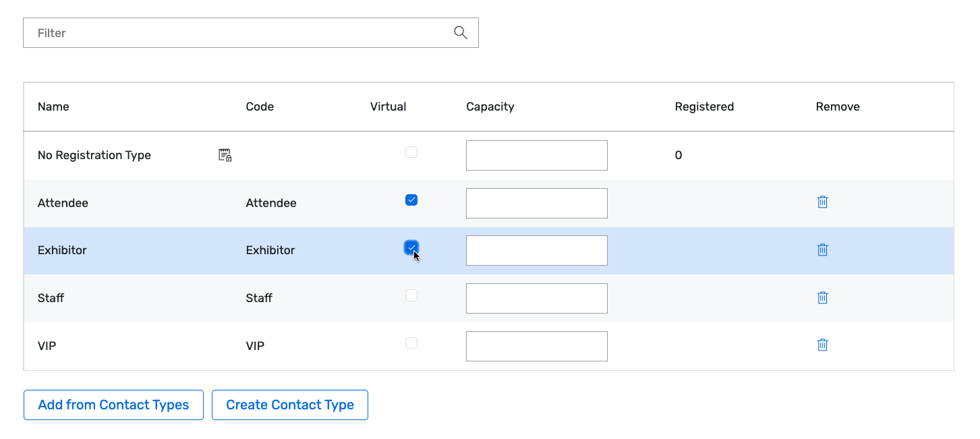Remove the VIP registration type
The image size is (980, 439).
[822, 345]
